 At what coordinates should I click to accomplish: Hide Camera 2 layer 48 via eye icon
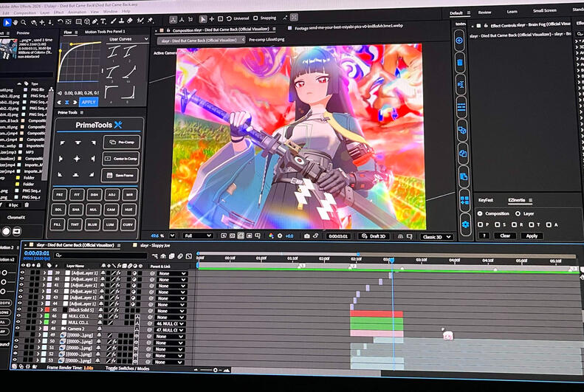(18, 329)
